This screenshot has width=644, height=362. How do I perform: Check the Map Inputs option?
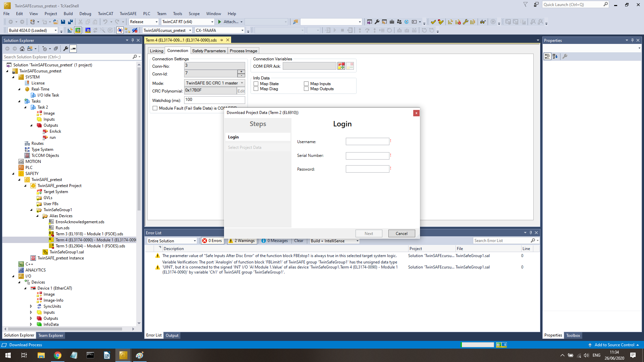306,84
